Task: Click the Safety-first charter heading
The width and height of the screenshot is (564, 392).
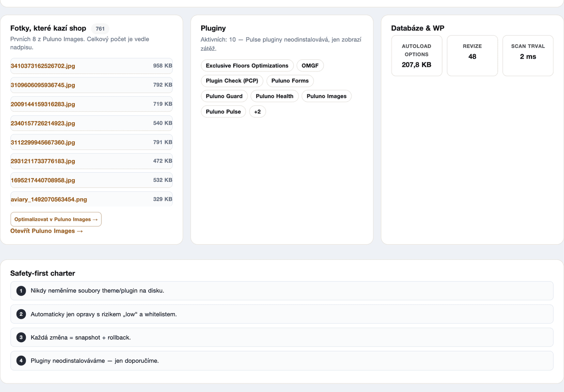Action: tap(43, 273)
